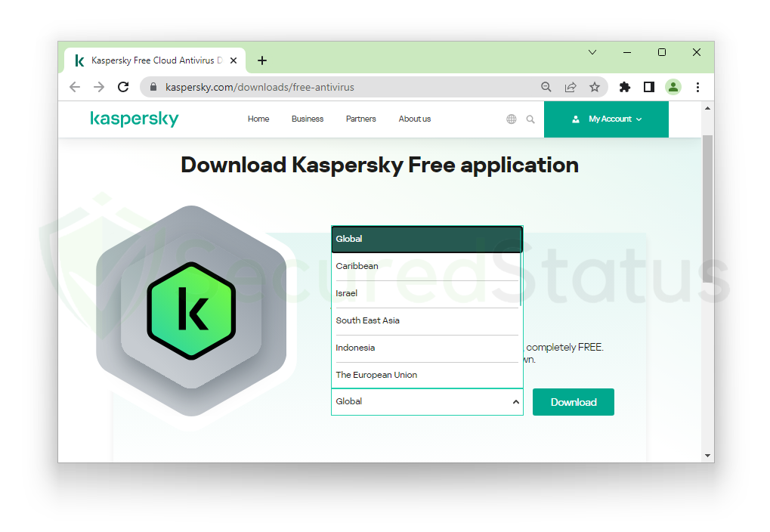Click the page vertical scrollbar thumb

click(707, 209)
